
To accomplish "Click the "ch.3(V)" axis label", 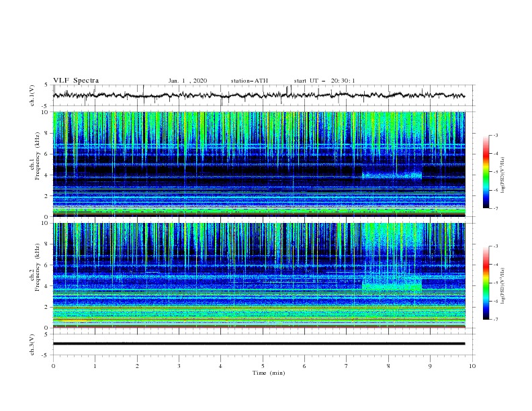I will [32, 345].
